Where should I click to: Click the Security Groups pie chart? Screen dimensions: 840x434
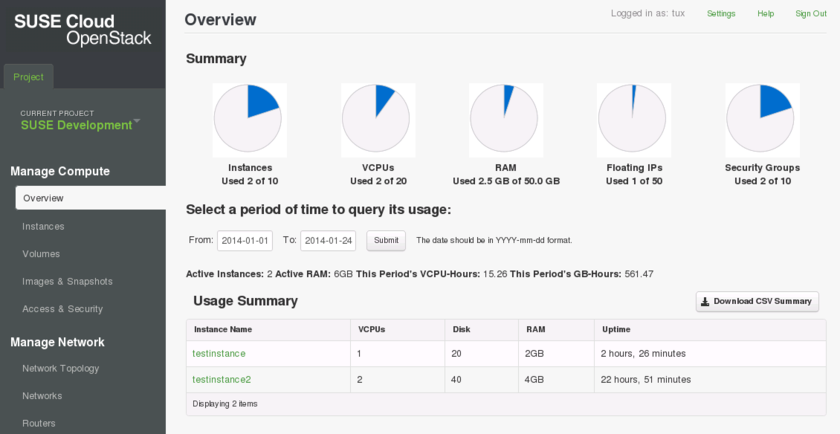(x=761, y=120)
